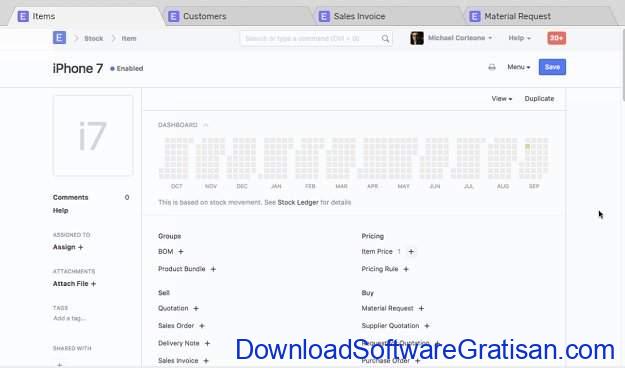Duplicate this item

(539, 98)
